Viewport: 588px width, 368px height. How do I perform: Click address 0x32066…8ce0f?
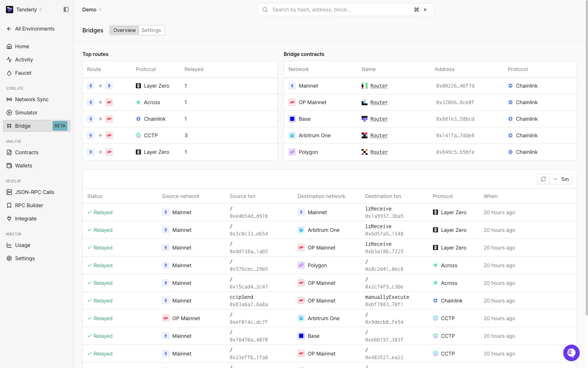455,102
